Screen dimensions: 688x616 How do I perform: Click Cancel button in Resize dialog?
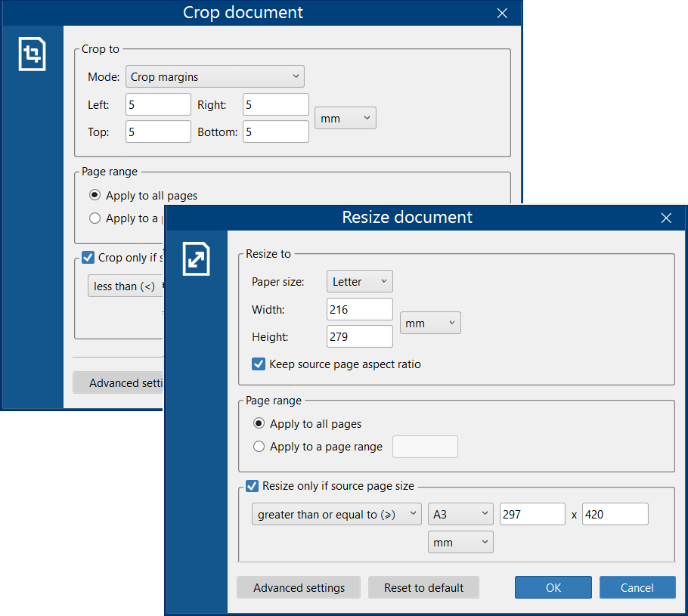637,587
